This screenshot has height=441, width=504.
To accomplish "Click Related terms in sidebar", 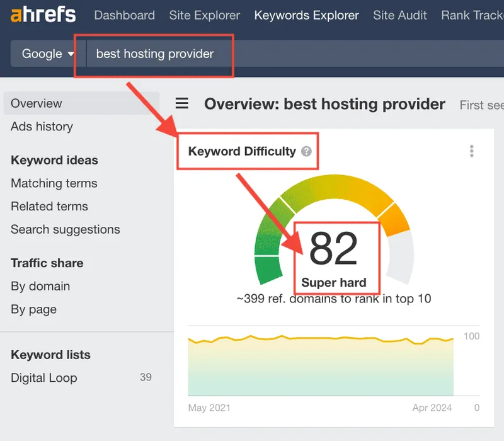I will pos(49,207).
